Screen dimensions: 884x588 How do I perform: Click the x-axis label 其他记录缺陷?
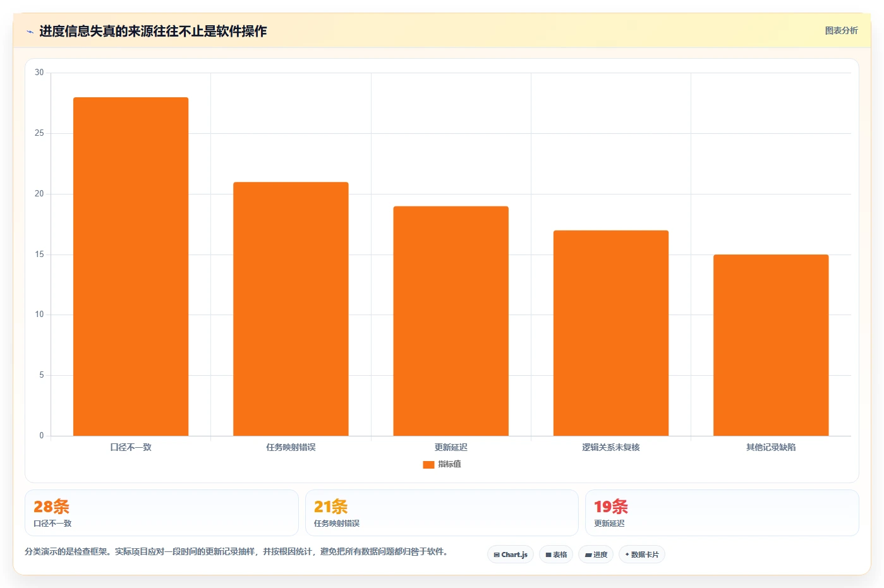coord(771,447)
